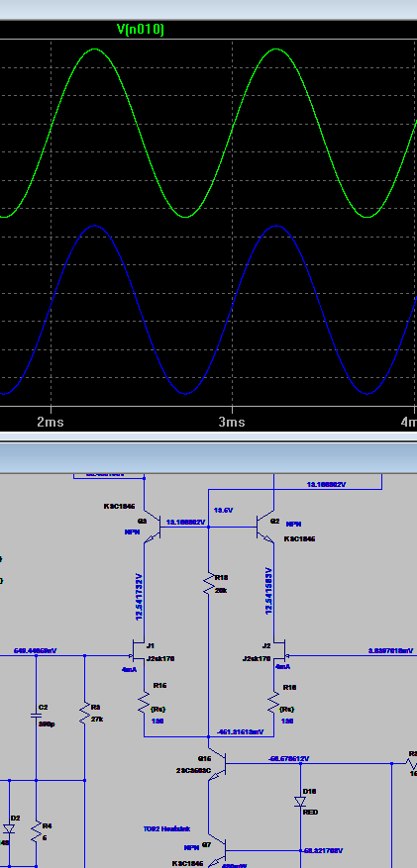Select the R3 27k resistor symbol
Screen dimensions: 417x868
[x=85, y=713]
